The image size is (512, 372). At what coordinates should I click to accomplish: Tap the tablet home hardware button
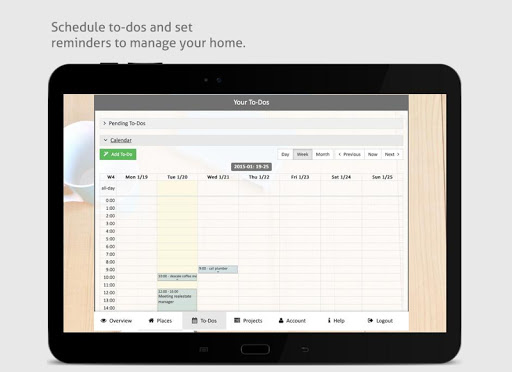(x=255, y=349)
